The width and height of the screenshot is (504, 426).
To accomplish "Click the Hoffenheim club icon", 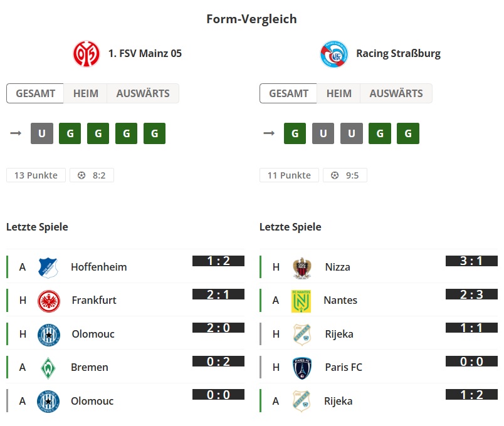I will click(47, 266).
